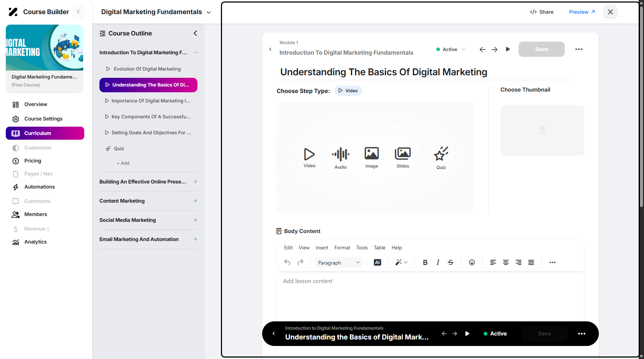
Task: Center align text in the editor
Action: click(x=506, y=262)
